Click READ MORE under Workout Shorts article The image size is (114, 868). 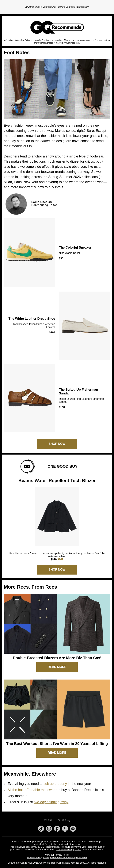tap(57, 752)
